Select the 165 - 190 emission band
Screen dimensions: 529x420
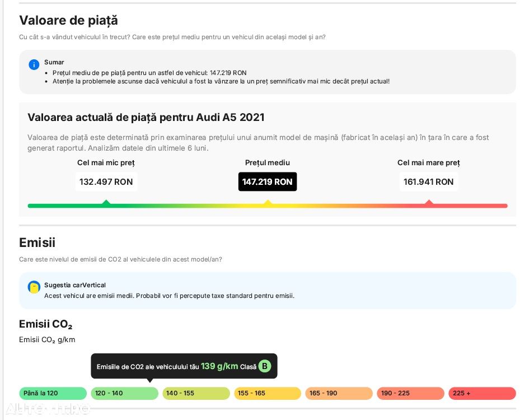click(x=339, y=393)
